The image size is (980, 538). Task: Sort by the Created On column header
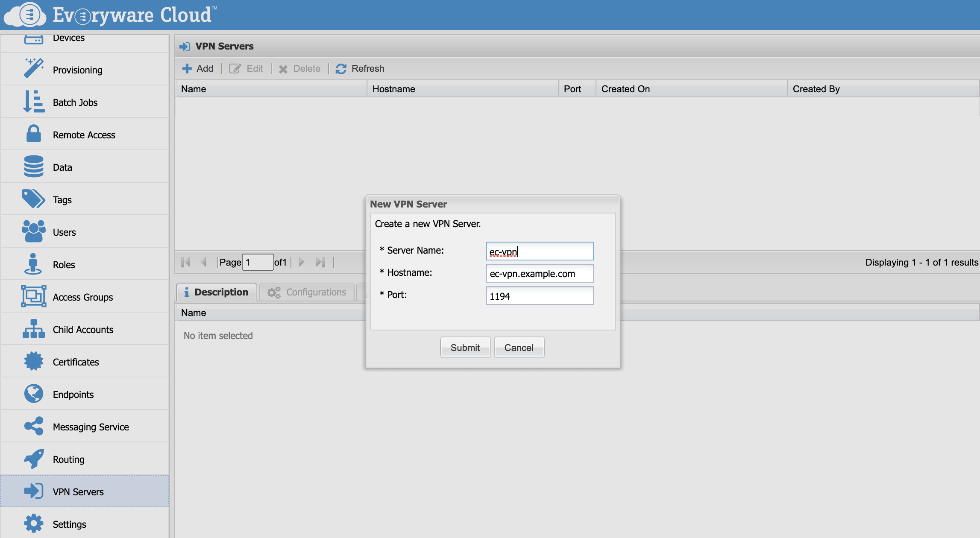click(x=692, y=89)
